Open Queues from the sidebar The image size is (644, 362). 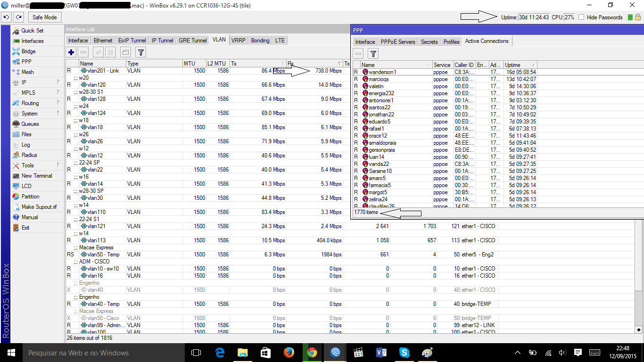[x=30, y=124]
